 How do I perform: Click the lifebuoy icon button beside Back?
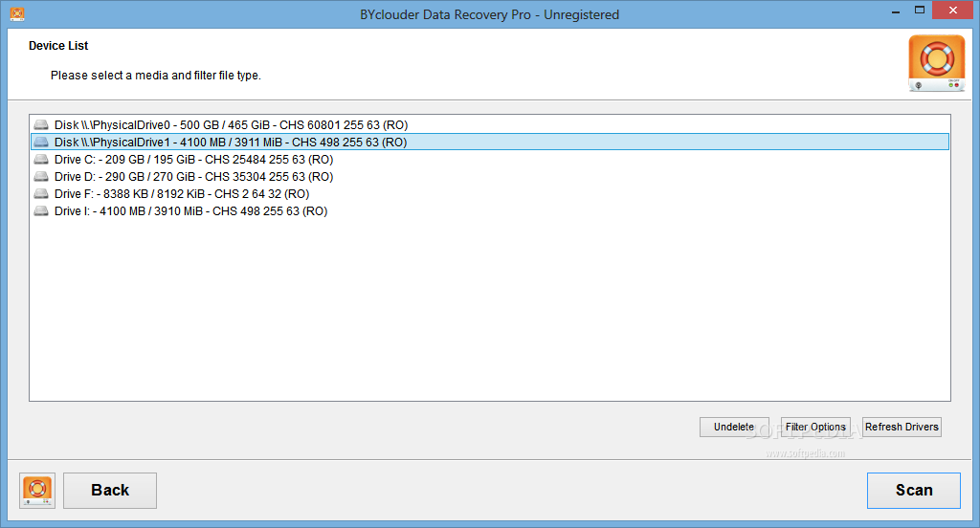(37, 491)
